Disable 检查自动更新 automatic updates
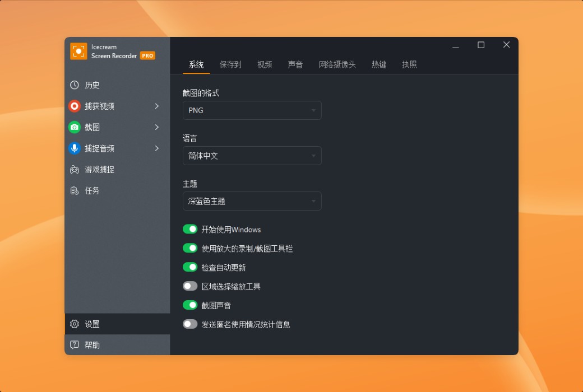 (190, 267)
